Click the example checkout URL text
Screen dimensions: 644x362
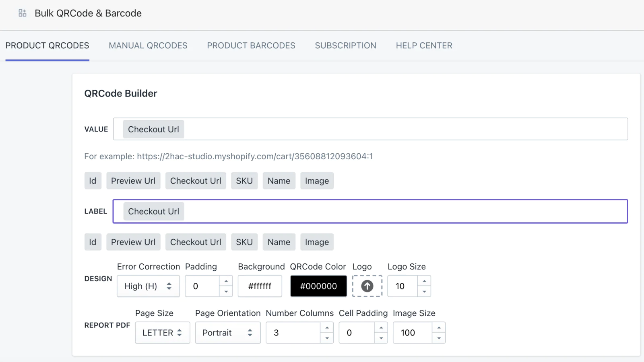(255, 156)
